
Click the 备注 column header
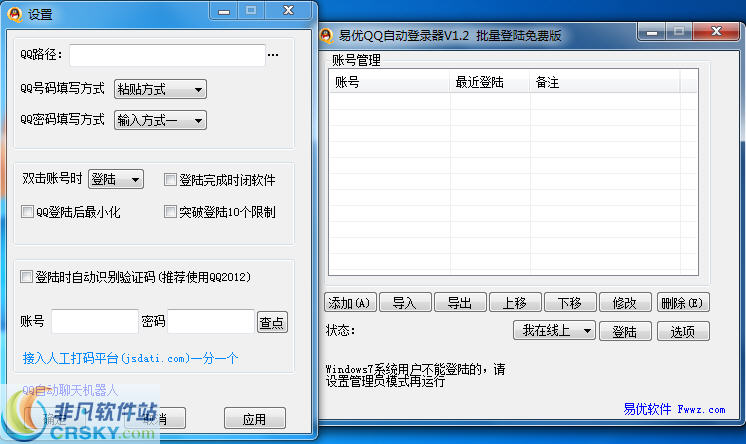[605, 82]
